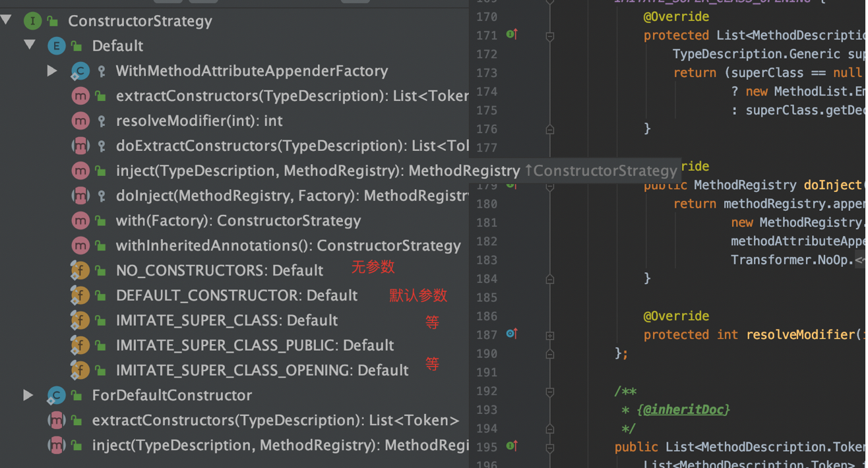Click the field icon beside IMITATE_SUPER_CLASS: Default
Screen dimensions: 868x468
point(80,320)
